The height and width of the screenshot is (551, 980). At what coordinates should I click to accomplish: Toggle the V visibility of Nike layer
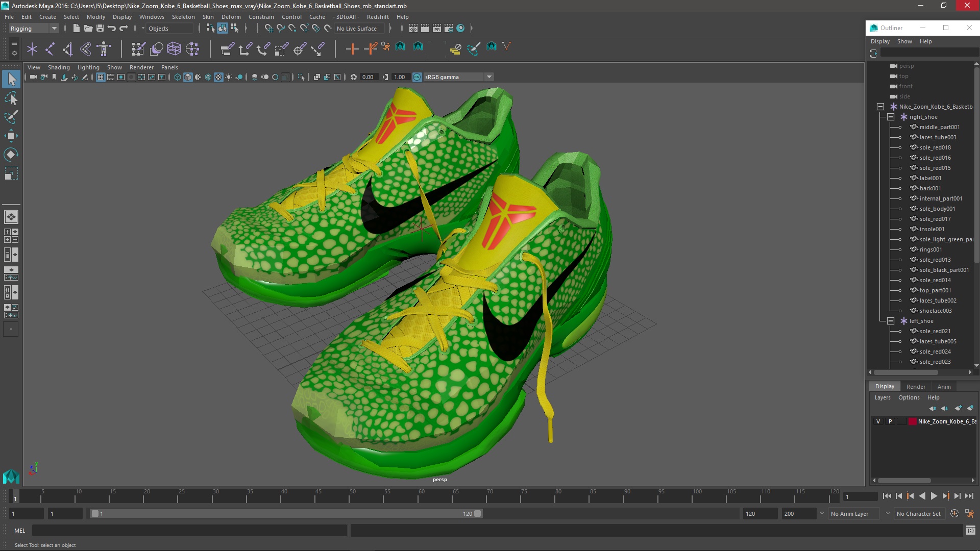(878, 421)
